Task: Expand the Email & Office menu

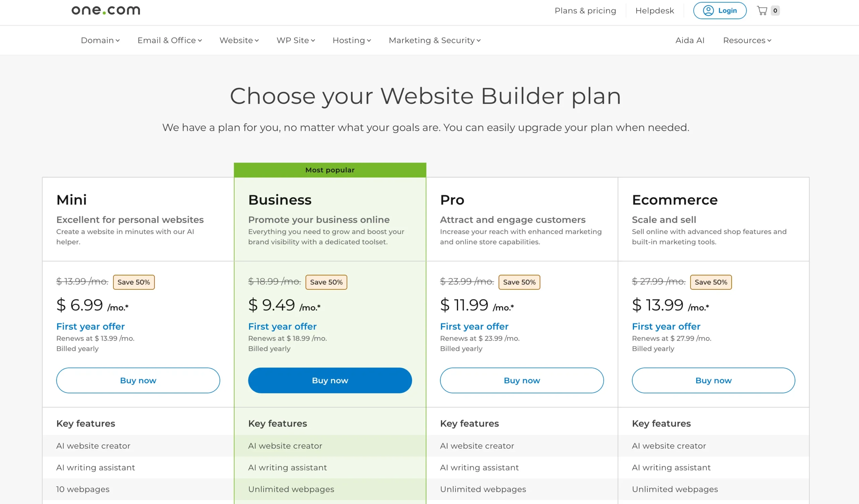Action: (169, 40)
